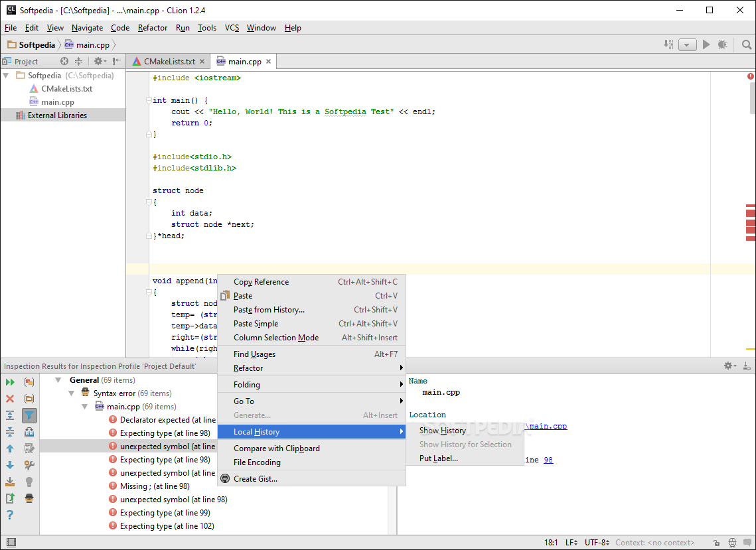Collapse the Softpedia project tree node
Viewport: 756px width, 550px height.
pyautogui.click(x=6, y=76)
